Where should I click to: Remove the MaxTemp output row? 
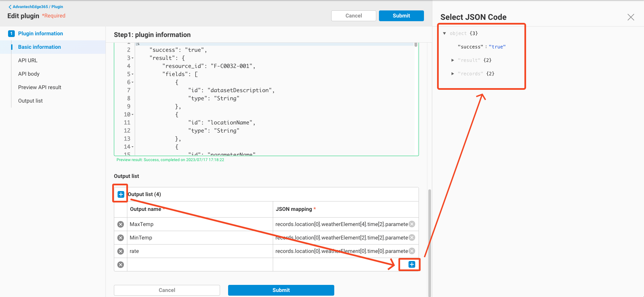(x=121, y=224)
